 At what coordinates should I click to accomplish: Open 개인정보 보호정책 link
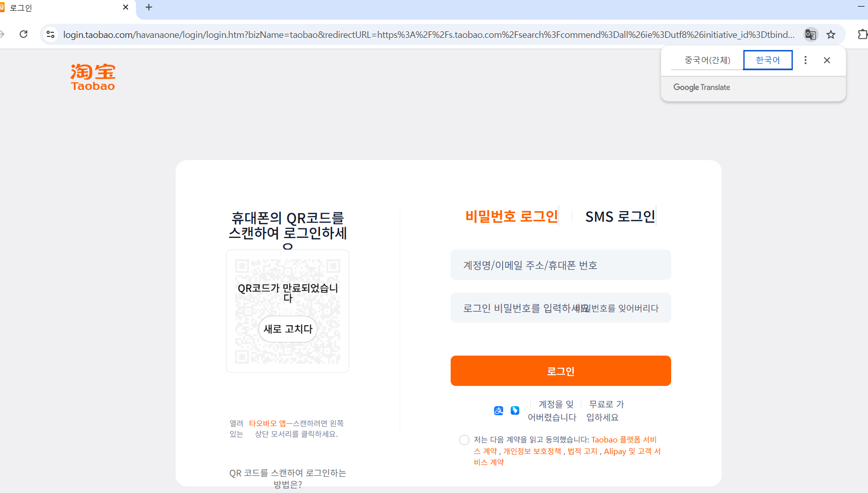pyautogui.click(x=532, y=451)
